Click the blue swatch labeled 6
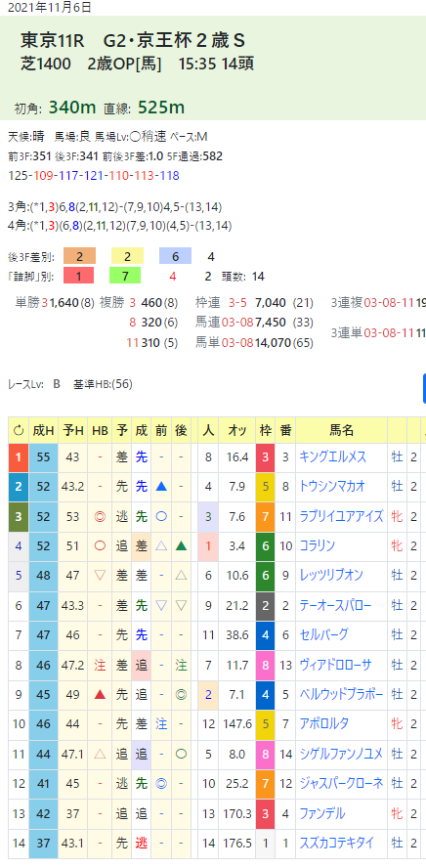This screenshot has width=426, height=868. [x=175, y=256]
